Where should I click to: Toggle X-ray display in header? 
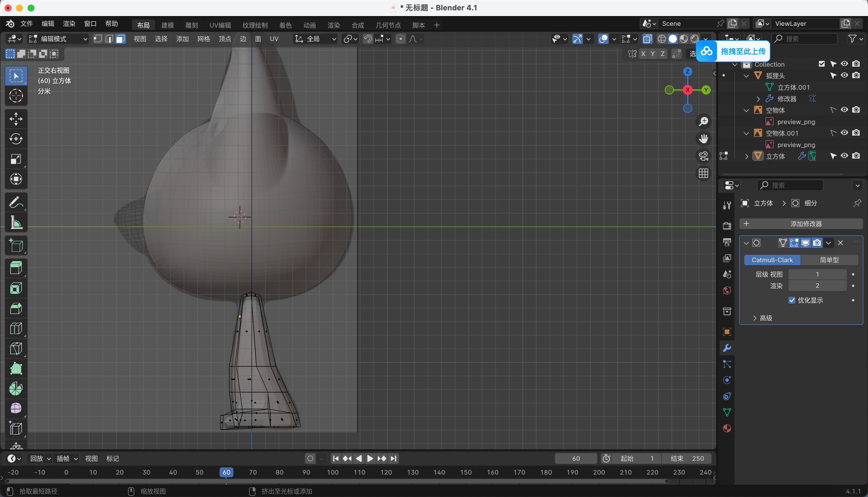coord(647,39)
